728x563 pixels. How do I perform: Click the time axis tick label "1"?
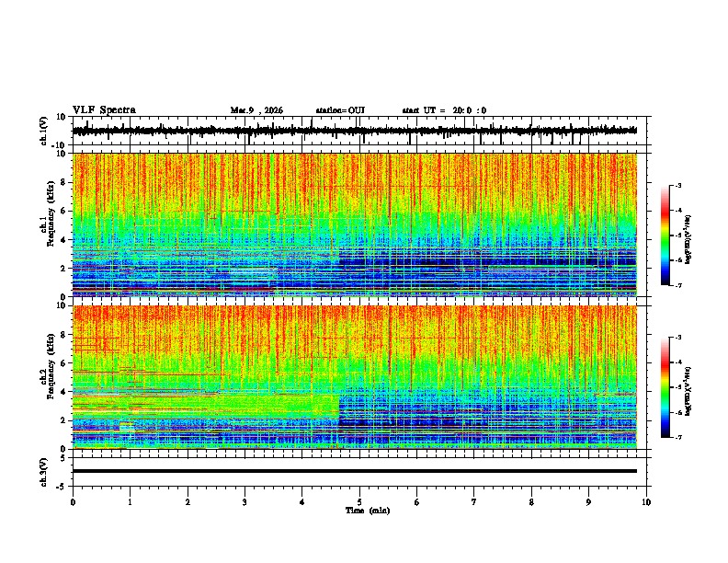click(x=131, y=502)
